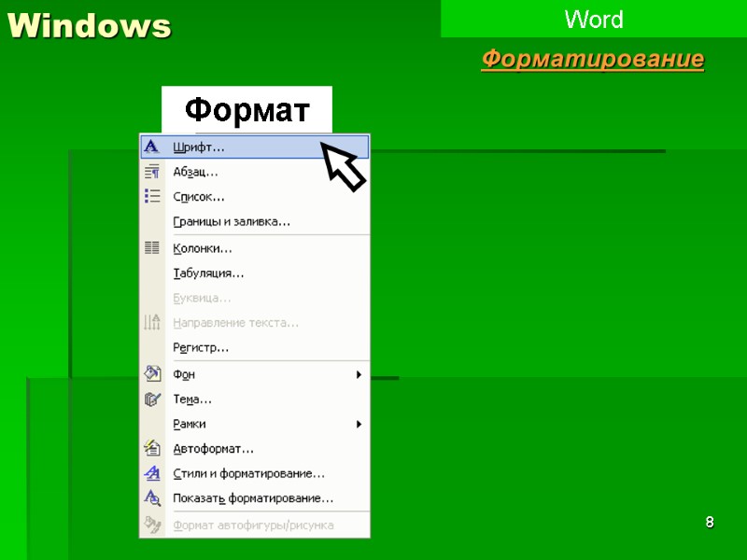
Task: Expand the Рамки submenu arrow
Action: [x=359, y=425]
